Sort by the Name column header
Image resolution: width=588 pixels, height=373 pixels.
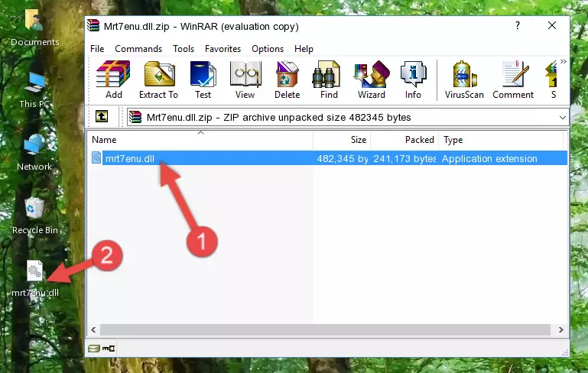click(x=200, y=140)
